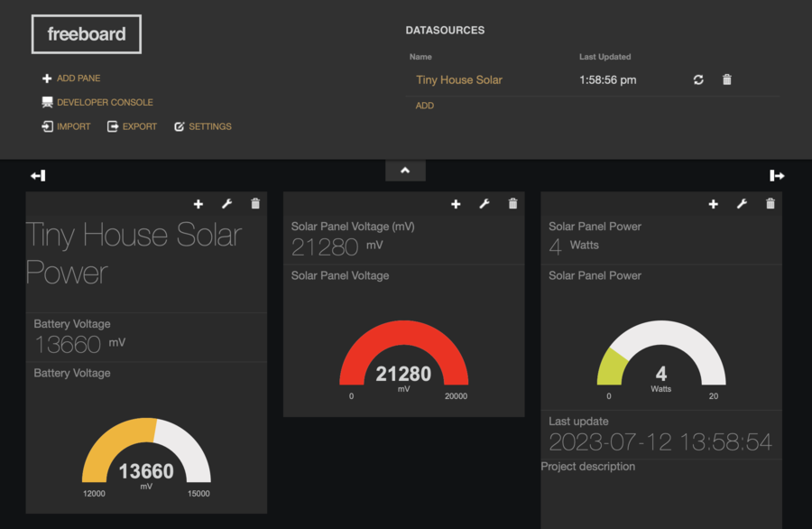Open dashboard SETTINGS
Screen dimensions: 812x529
click(203, 127)
